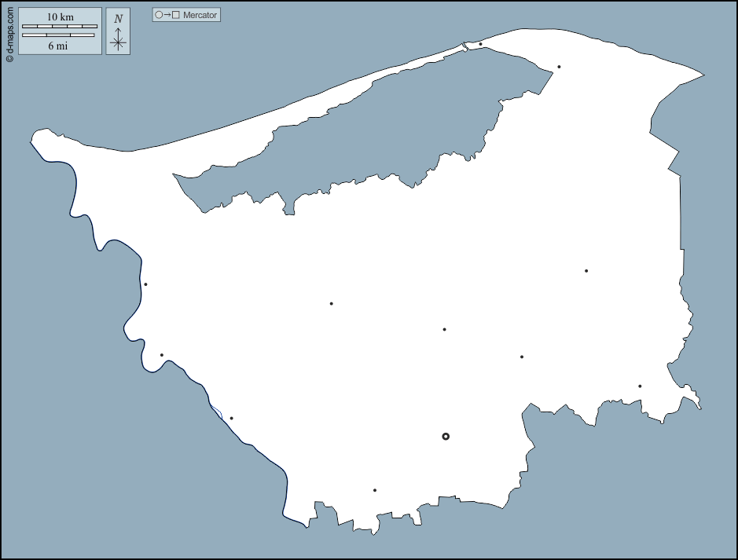Select the ringed capital city marker

[x=446, y=436]
